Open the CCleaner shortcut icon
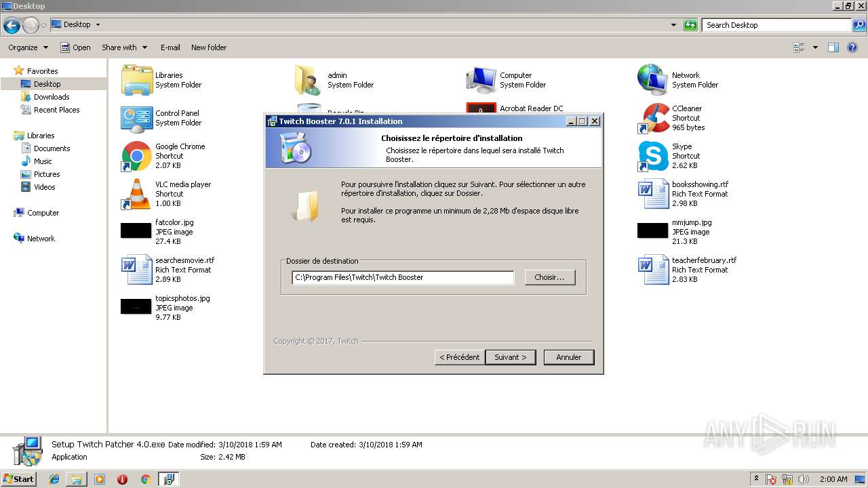The width and height of the screenshot is (868, 488). point(653,119)
